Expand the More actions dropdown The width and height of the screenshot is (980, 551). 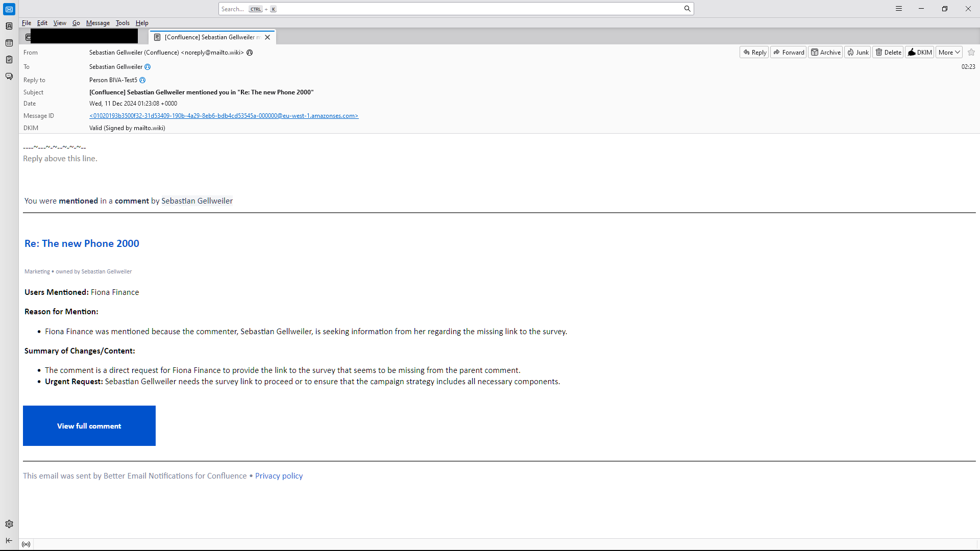pyautogui.click(x=949, y=52)
